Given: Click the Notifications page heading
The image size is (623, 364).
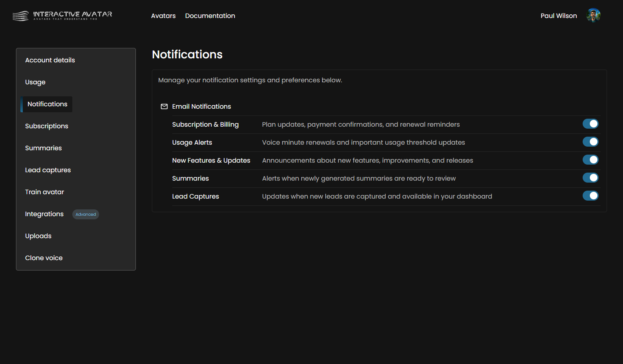Looking at the screenshot, I should coord(187,54).
